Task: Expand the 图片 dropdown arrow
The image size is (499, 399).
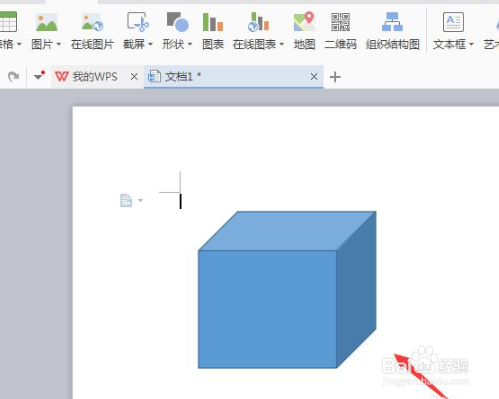Action: click(59, 44)
